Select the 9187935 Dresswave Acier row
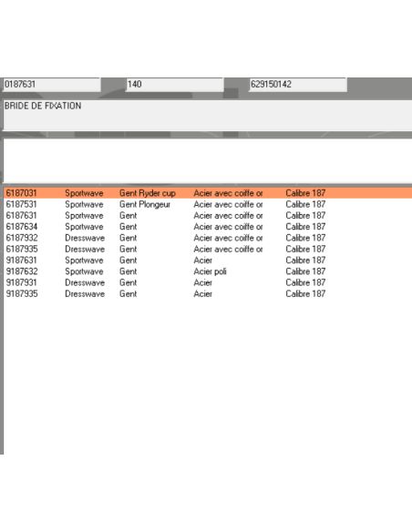Screen dimensions: 412x532 point(208,294)
